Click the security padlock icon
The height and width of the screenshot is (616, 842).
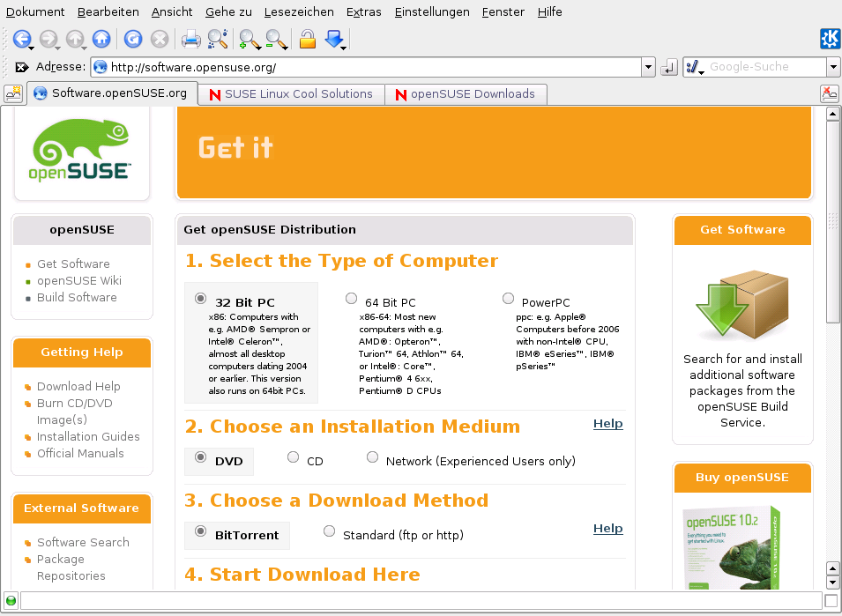pos(307,39)
